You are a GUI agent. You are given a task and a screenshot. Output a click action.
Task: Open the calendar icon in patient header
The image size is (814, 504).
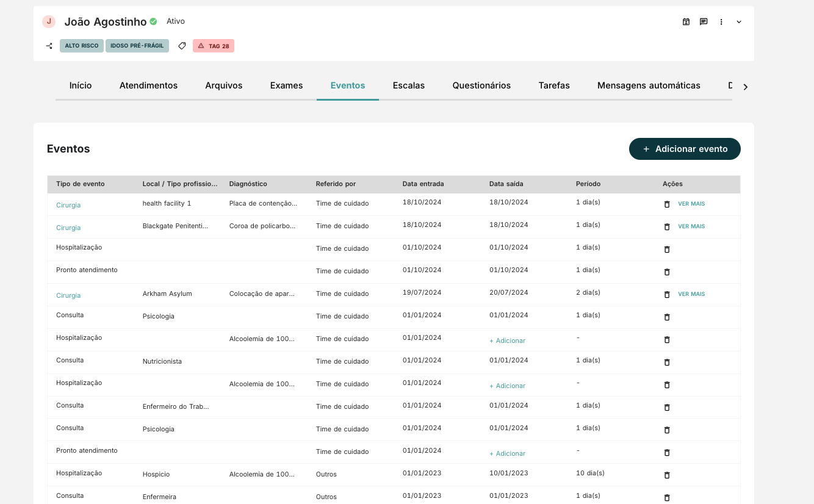click(x=686, y=22)
